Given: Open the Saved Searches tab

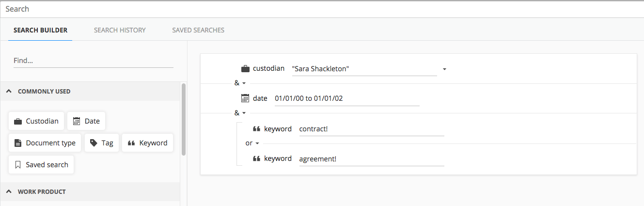Looking at the screenshot, I should (198, 30).
